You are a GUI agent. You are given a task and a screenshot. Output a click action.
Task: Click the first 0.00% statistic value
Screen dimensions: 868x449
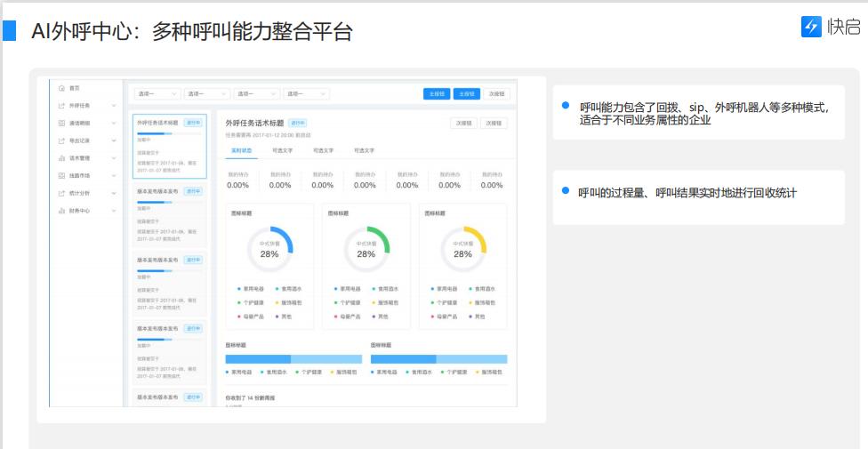238,186
